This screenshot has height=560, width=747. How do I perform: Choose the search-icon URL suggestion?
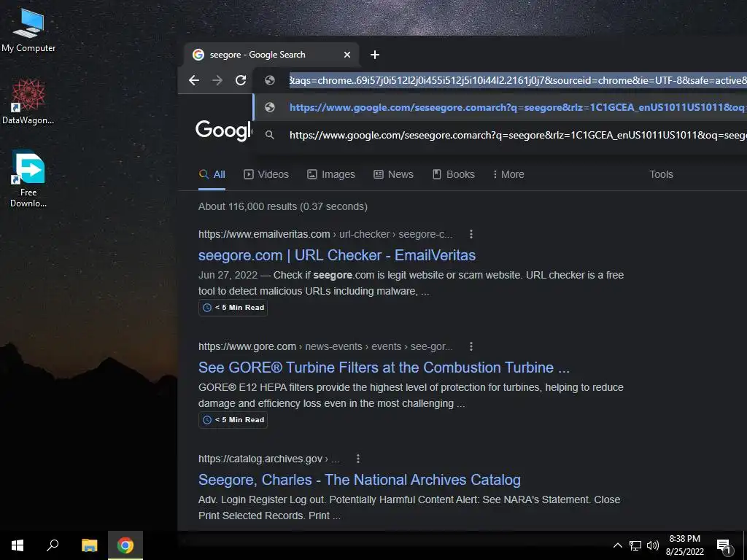coord(500,135)
